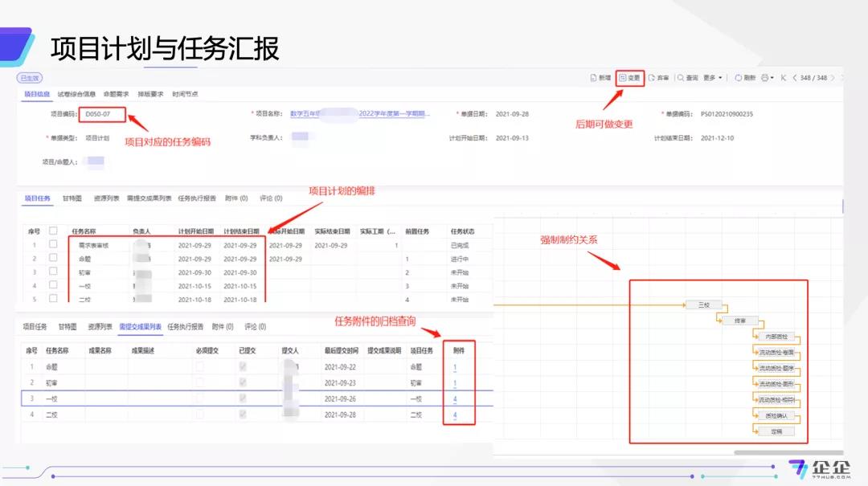The height and width of the screenshot is (486, 868).
Task: Jump to first record arrow icon
Action: click(784, 78)
